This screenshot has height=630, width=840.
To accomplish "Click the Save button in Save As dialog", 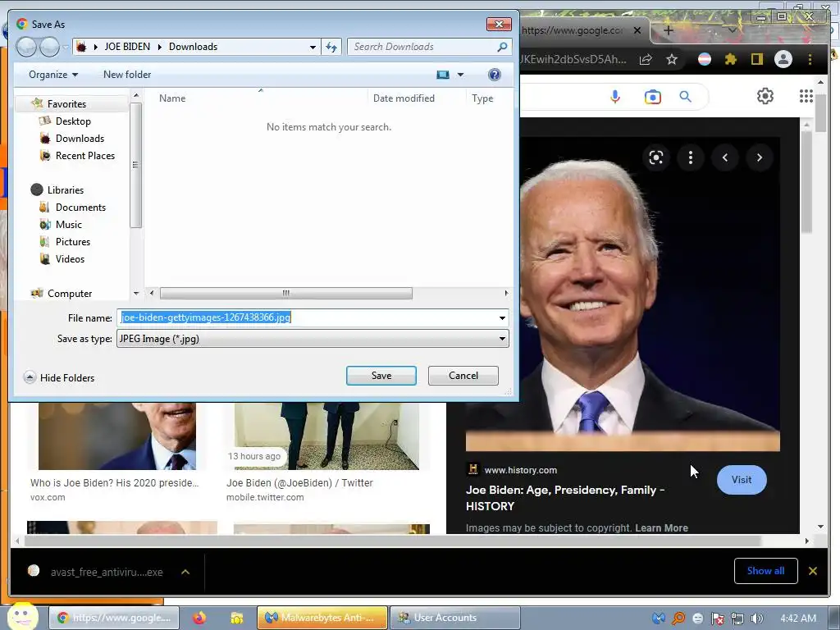I will [x=381, y=376].
